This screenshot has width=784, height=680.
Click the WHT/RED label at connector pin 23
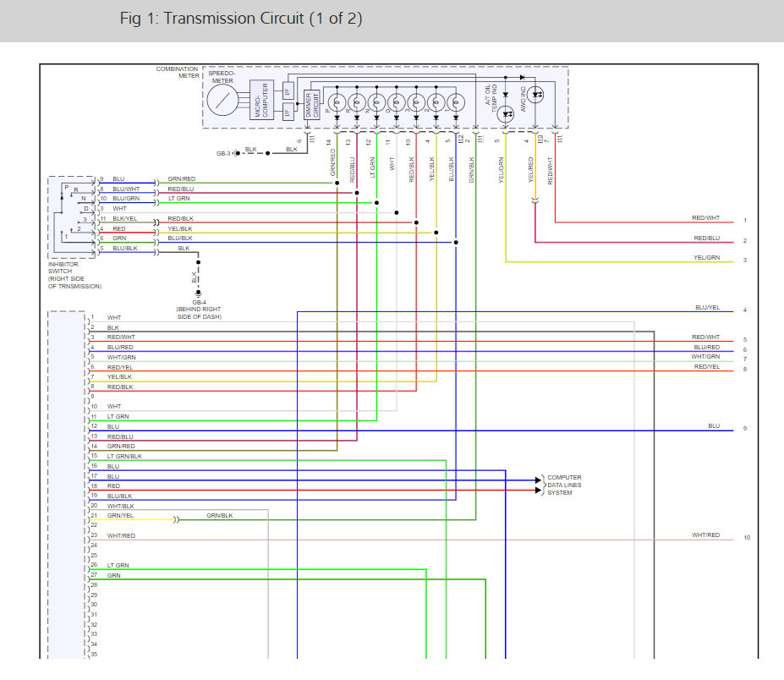tap(121, 535)
